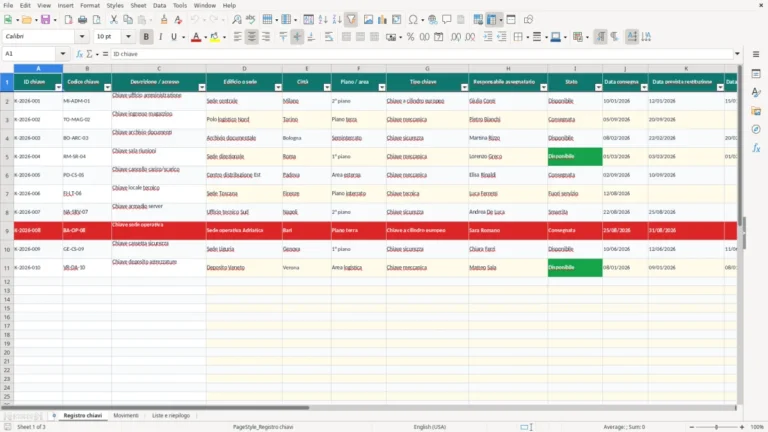Click English (USA) language in status bar
768x432 pixels.
click(430, 427)
